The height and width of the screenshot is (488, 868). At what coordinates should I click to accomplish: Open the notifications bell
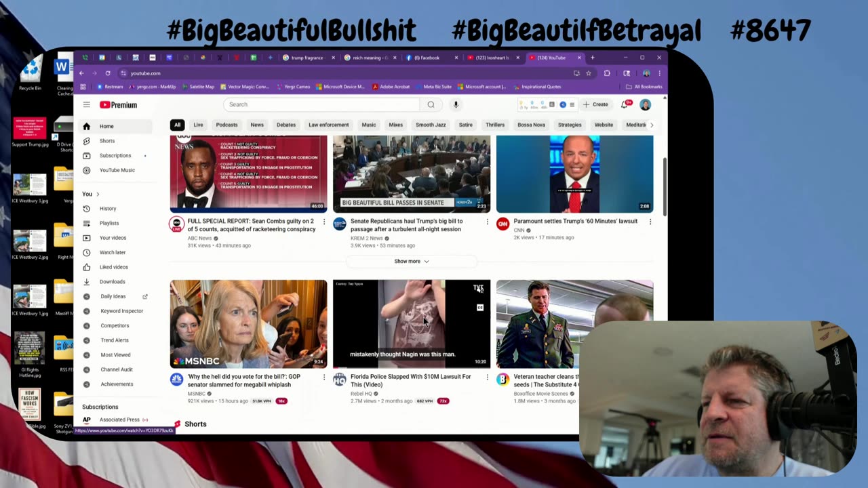point(625,104)
